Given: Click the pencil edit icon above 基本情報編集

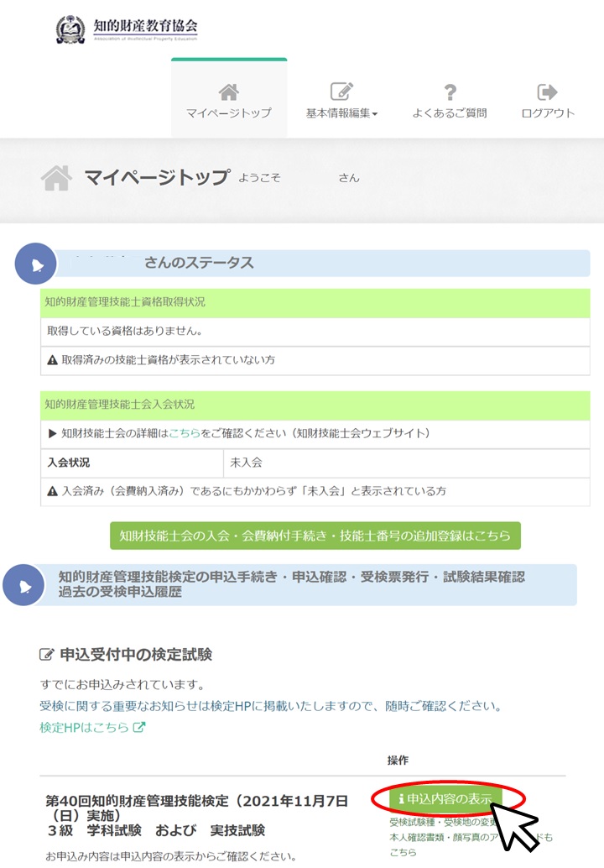Looking at the screenshot, I should [341, 92].
